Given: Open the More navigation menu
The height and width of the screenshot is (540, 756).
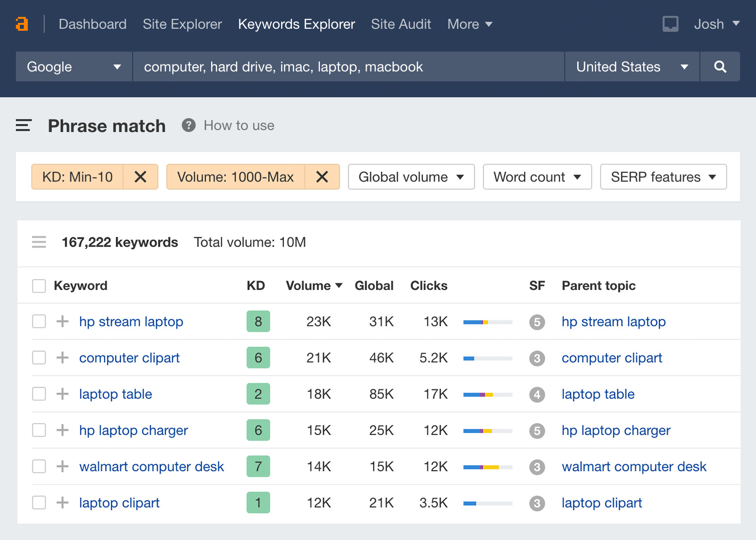Looking at the screenshot, I should [469, 24].
